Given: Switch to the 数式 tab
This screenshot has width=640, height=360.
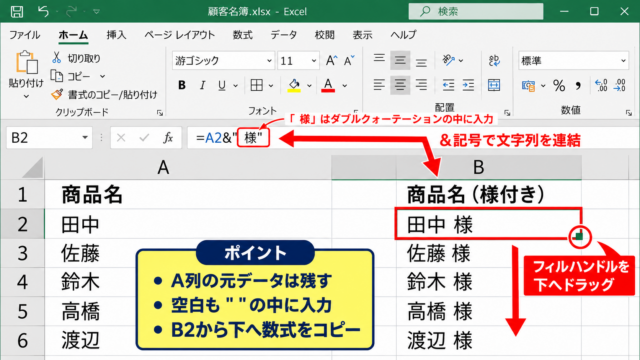Looking at the screenshot, I should pos(242,35).
